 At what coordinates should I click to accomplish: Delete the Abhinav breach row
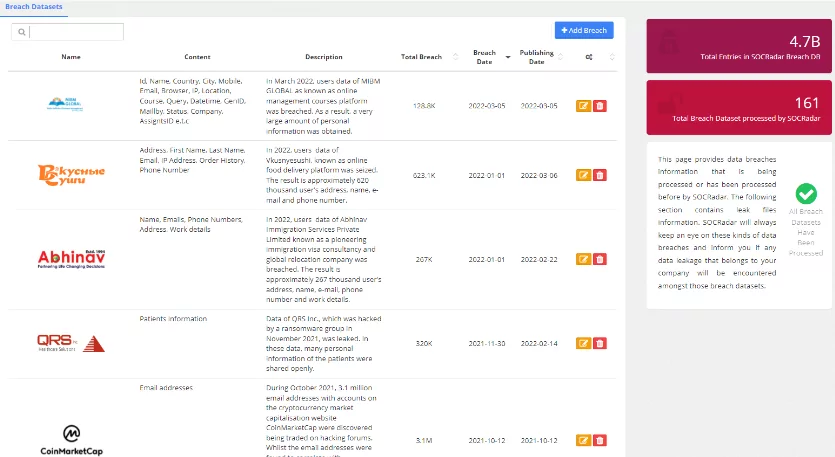[x=600, y=259]
